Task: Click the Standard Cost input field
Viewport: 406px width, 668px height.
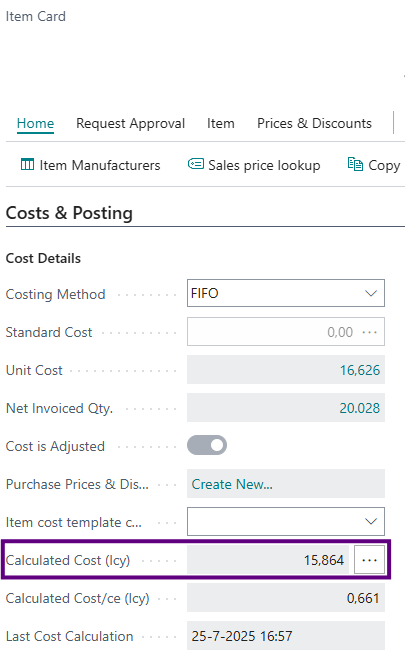Action: (286, 331)
